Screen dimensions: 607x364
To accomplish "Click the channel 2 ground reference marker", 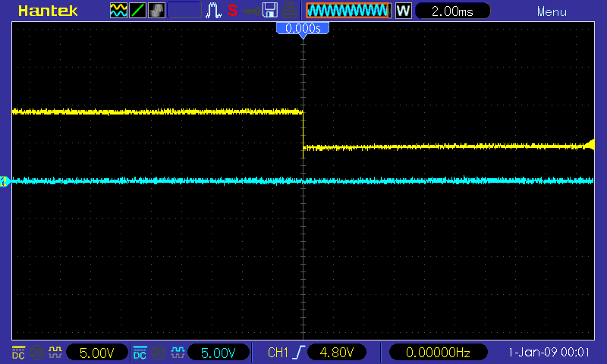I will (x=5, y=181).
